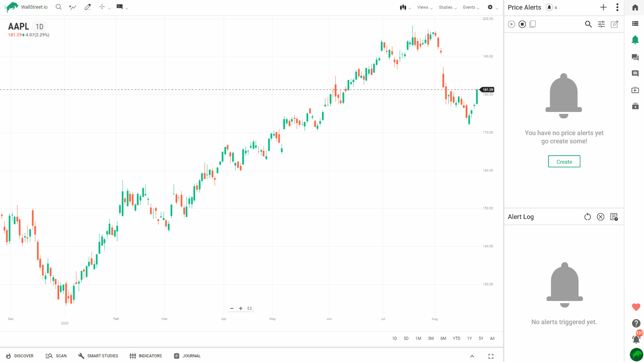Image resolution: width=644 pixels, height=362 pixels.
Task: Open chat rooms in sidebar
Action: (x=635, y=57)
